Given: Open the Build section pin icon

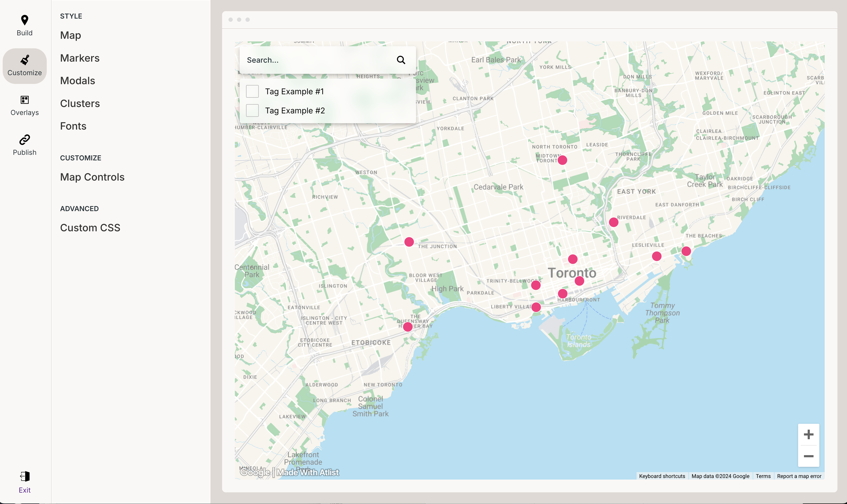Looking at the screenshot, I should click(x=24, y=20).
